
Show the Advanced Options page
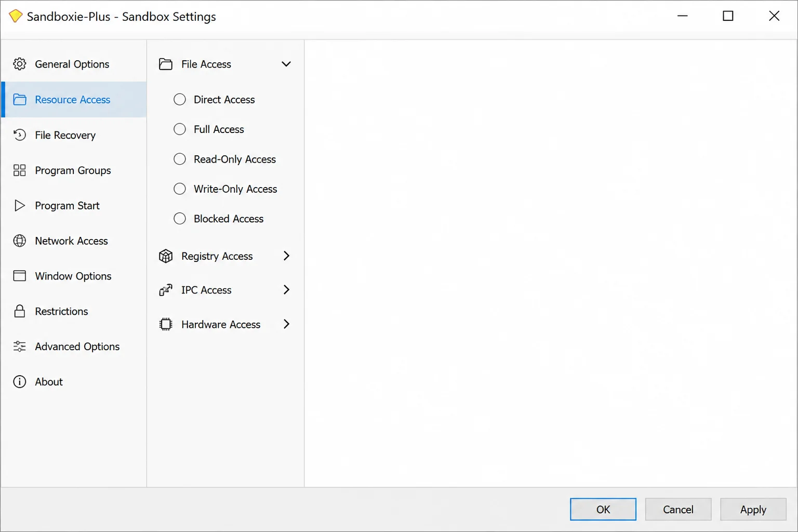pyautogui.click(x=74, y=347)
